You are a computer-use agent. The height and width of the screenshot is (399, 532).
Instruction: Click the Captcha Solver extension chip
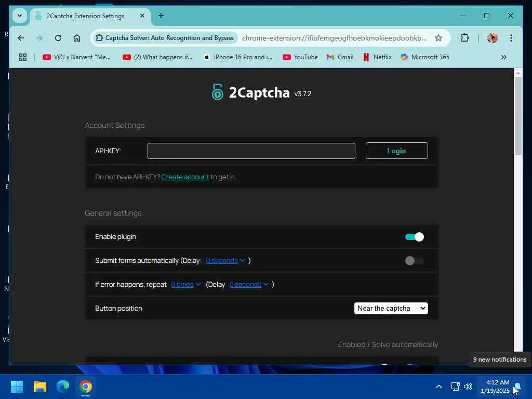pos(165,38)
